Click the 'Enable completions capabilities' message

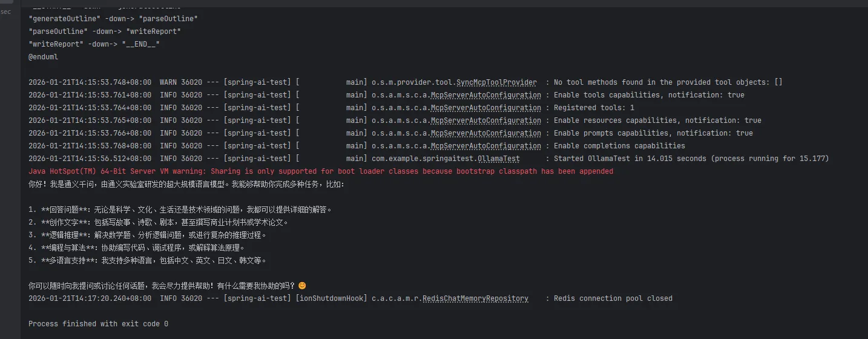coord(619,146)
